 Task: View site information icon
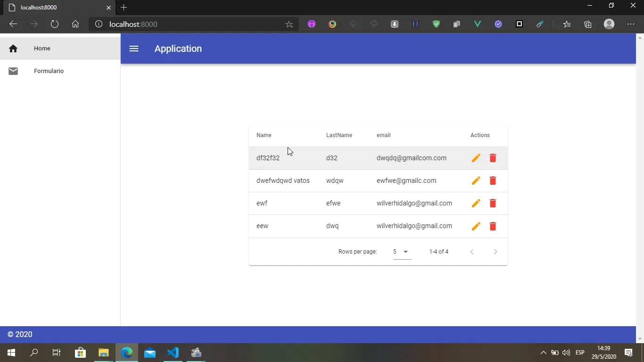tap(99, 24)
